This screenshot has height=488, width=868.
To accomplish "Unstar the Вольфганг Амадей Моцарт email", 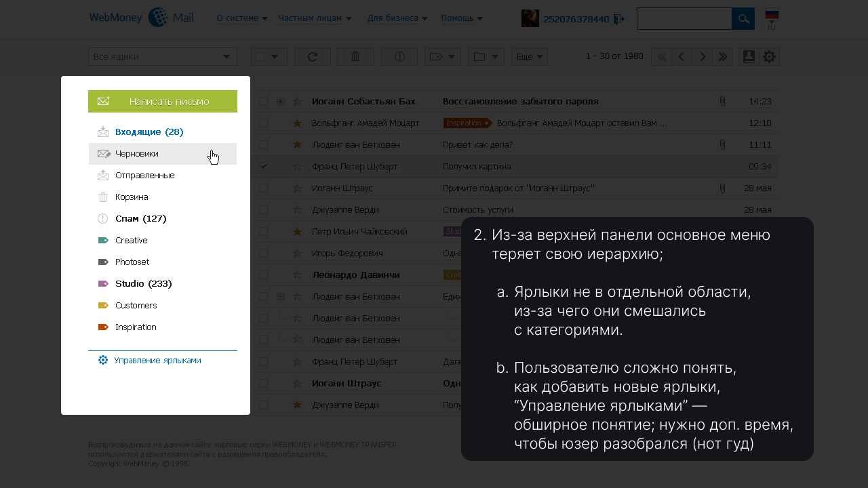I will coord(297,123).
